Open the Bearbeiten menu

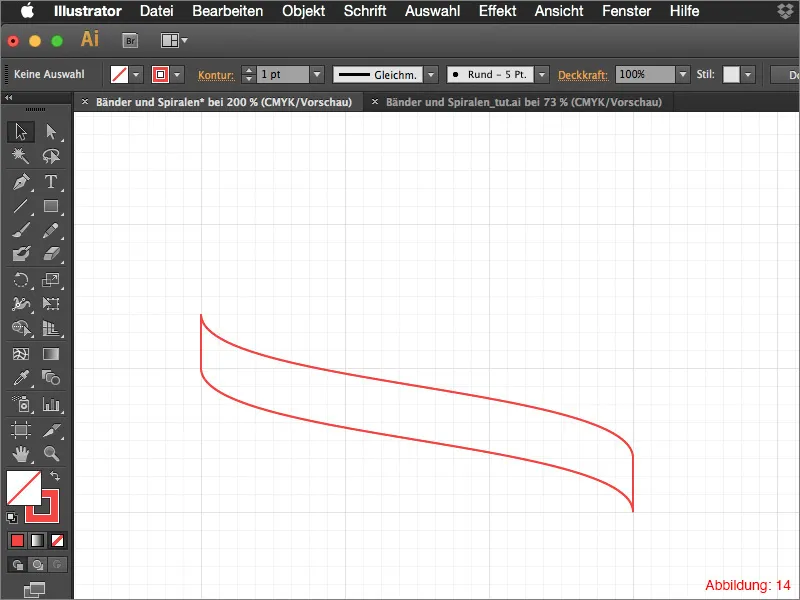228,11
